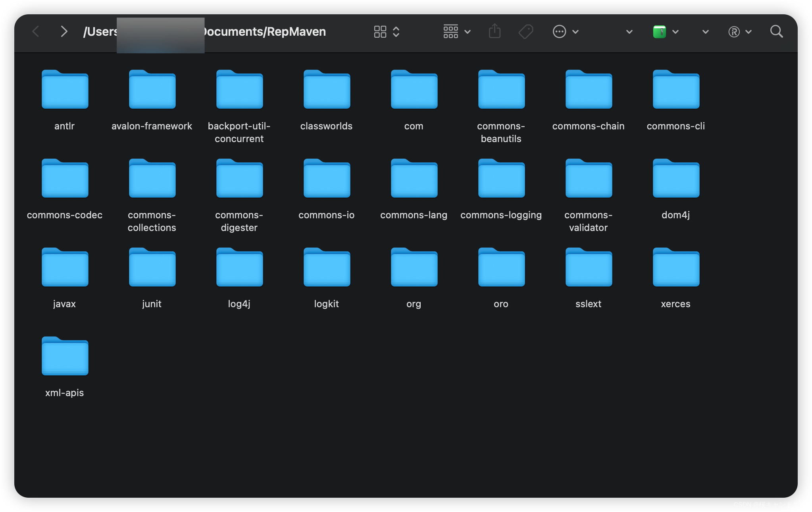This screenshot has height=512, width=812.
Task: Click the green archiver toolbar icon
Action: point(660,31)
